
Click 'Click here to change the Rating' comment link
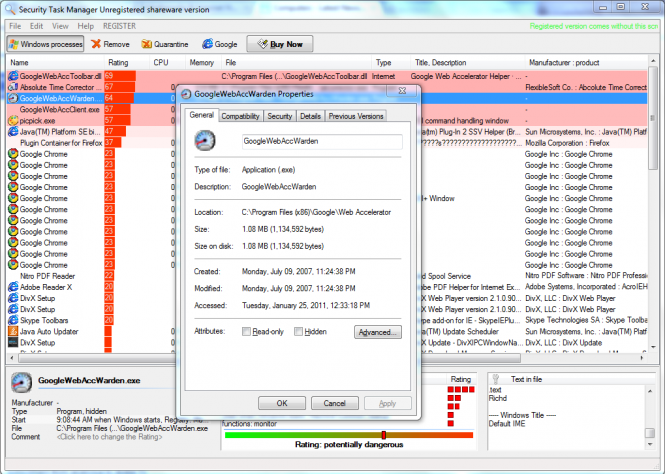click(109, 437)
